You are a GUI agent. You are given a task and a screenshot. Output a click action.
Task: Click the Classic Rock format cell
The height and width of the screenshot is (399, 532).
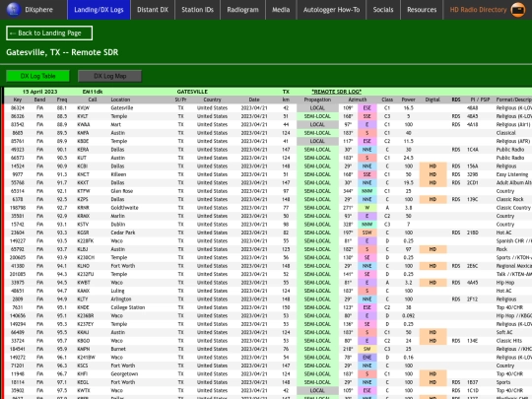point(510,199)
